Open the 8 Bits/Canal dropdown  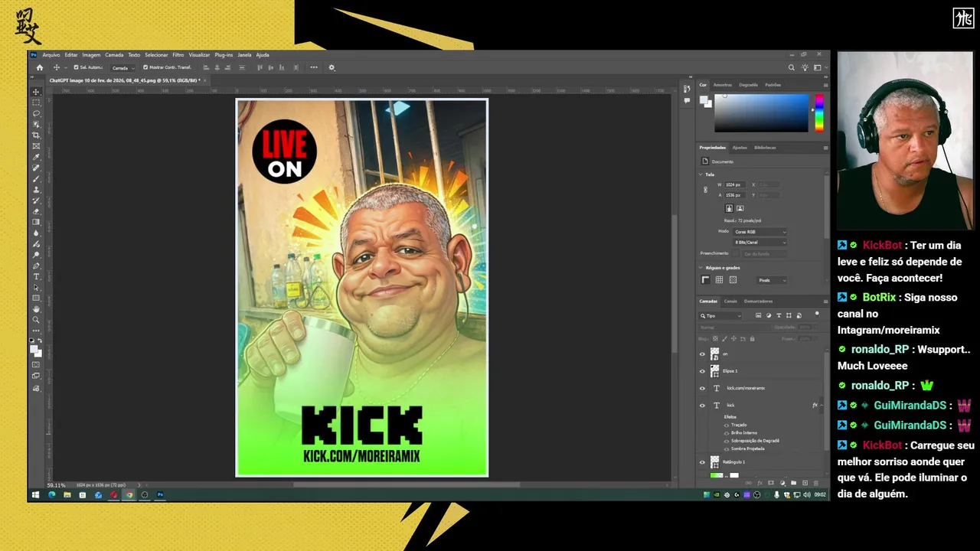[759, 242]
